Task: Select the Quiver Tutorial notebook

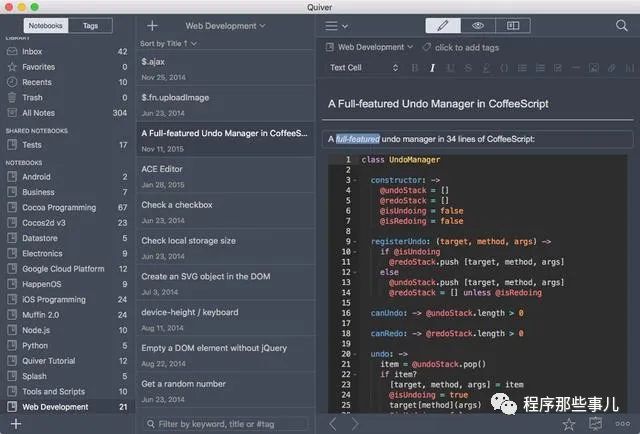Action: coord(67,361)
